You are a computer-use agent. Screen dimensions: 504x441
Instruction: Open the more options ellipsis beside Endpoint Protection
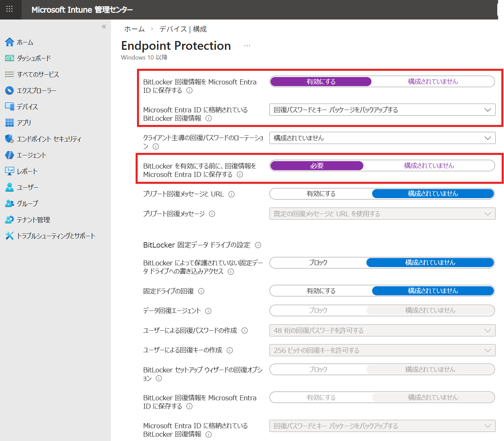(x=247, y=46)
